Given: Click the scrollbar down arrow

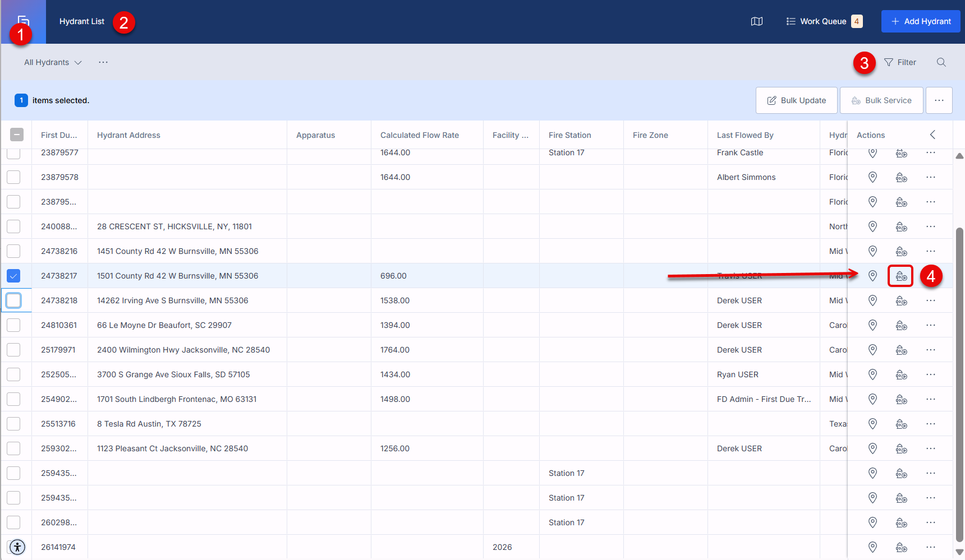Looking at the screenshot, I should (959, 552).
